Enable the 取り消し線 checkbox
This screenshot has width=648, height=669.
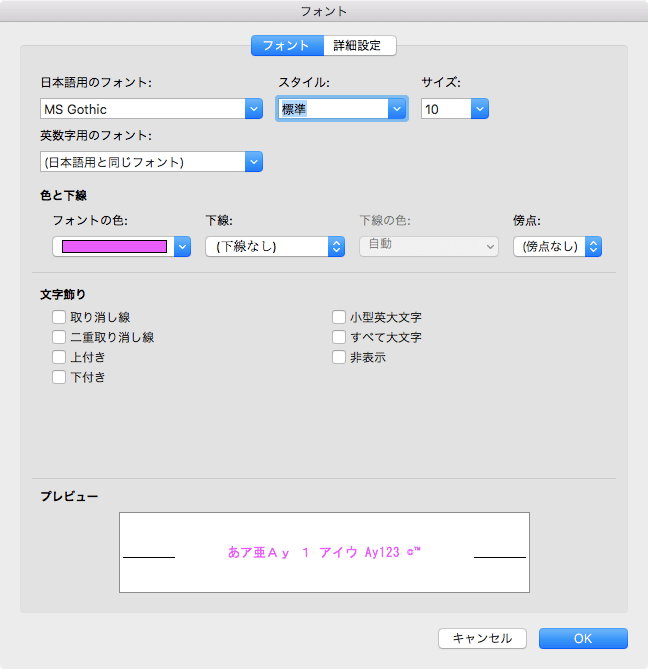coord(59,318)
